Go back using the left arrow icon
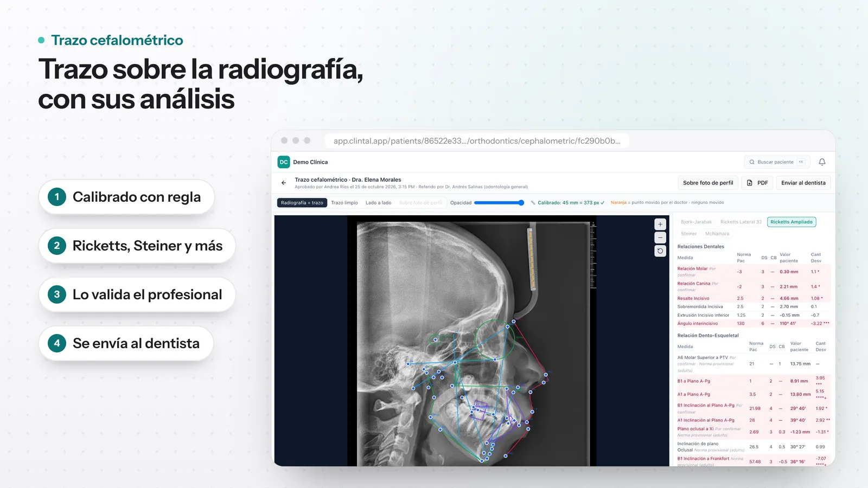Screen dimensions: 868x488 [284, 183]
